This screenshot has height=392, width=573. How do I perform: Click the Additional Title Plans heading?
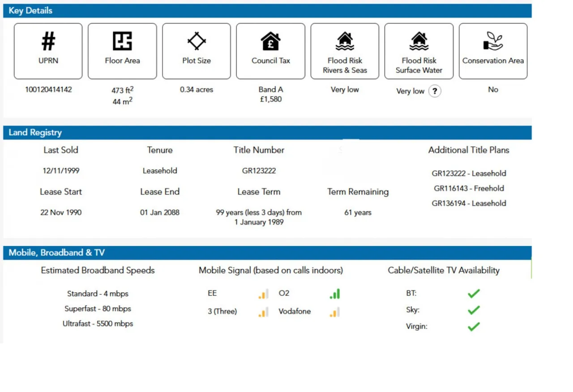[x=469, y=150]
